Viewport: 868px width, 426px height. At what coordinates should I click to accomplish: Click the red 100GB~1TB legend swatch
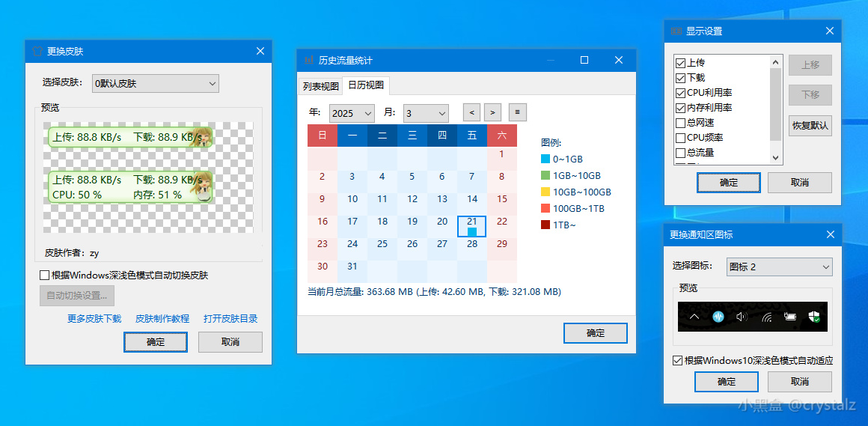point(545,208)
